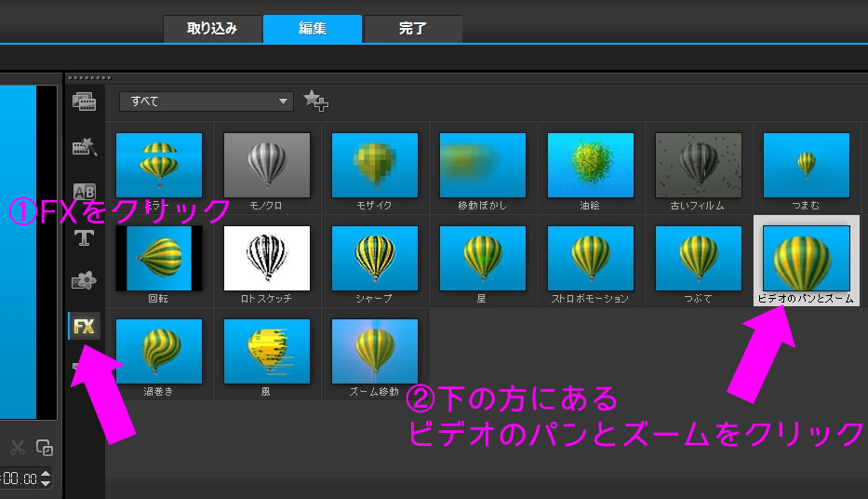
Task: Select the モノクロ filter thumbnail
Action: (266, 166)
